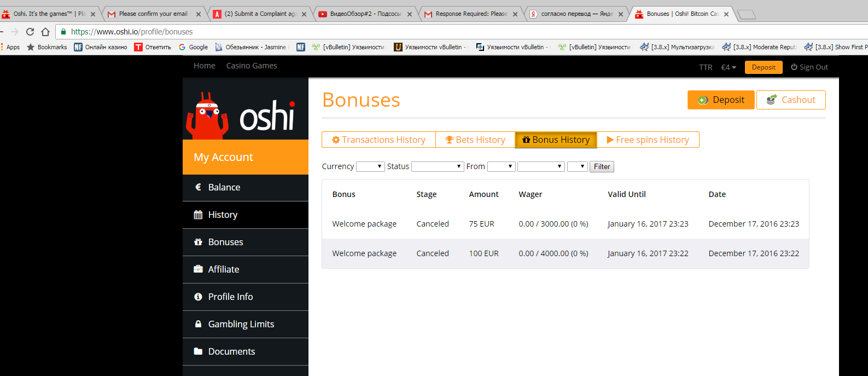Screen dimensions: 868x376
Task: Switch to the согласно перевод Yandex tab
Action: pos(576,14)
